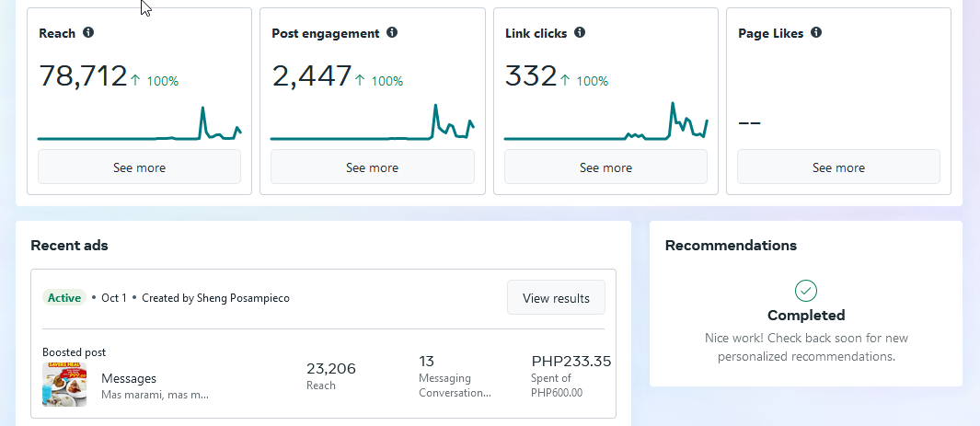Click the Active status badge
Screen dimensions: 980x426
tap(64, 298)
